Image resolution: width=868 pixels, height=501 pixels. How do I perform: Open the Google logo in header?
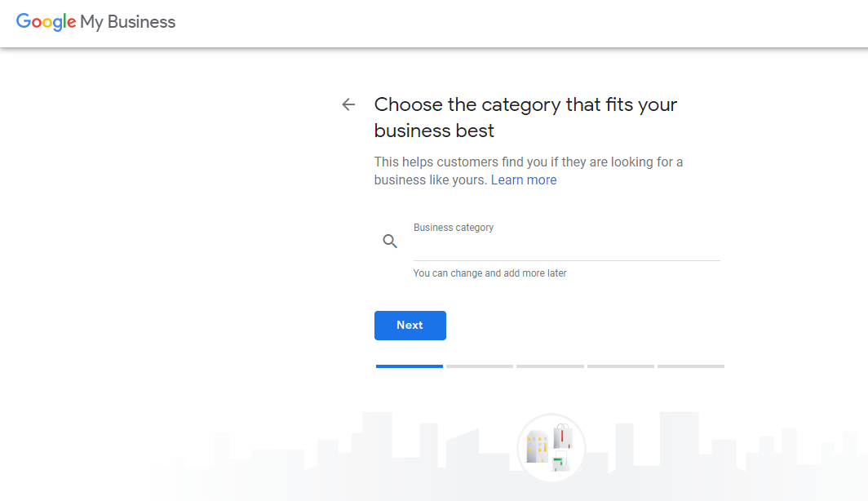[46, 21]
